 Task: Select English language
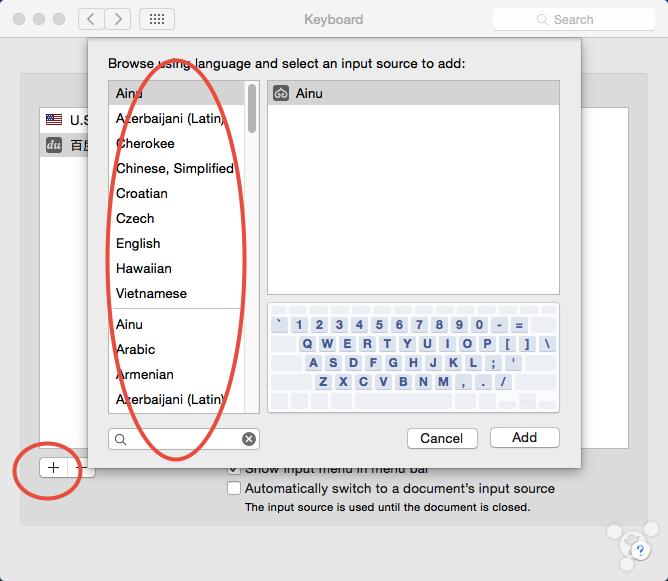click(177, 244)
